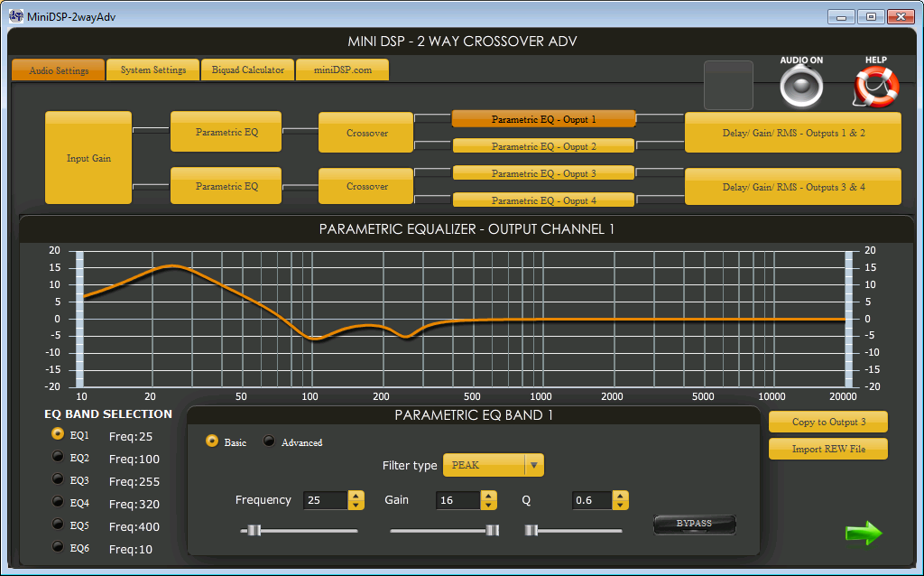Image resolution: width=924 pixels, height=576 pixels.
Task: Select the EQ6 band radio button
Action: (x=57, y=546)
